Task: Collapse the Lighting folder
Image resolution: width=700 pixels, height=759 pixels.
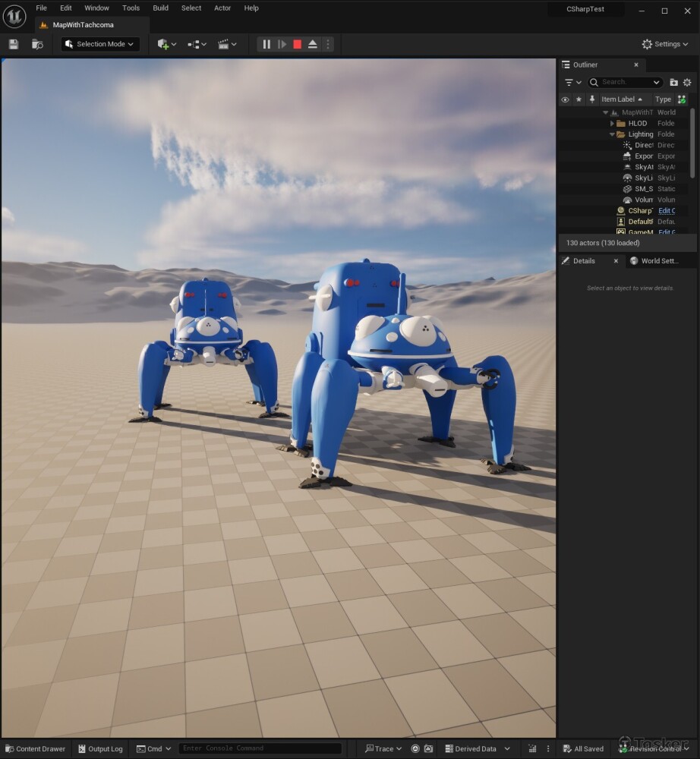Action: [612, 134]
